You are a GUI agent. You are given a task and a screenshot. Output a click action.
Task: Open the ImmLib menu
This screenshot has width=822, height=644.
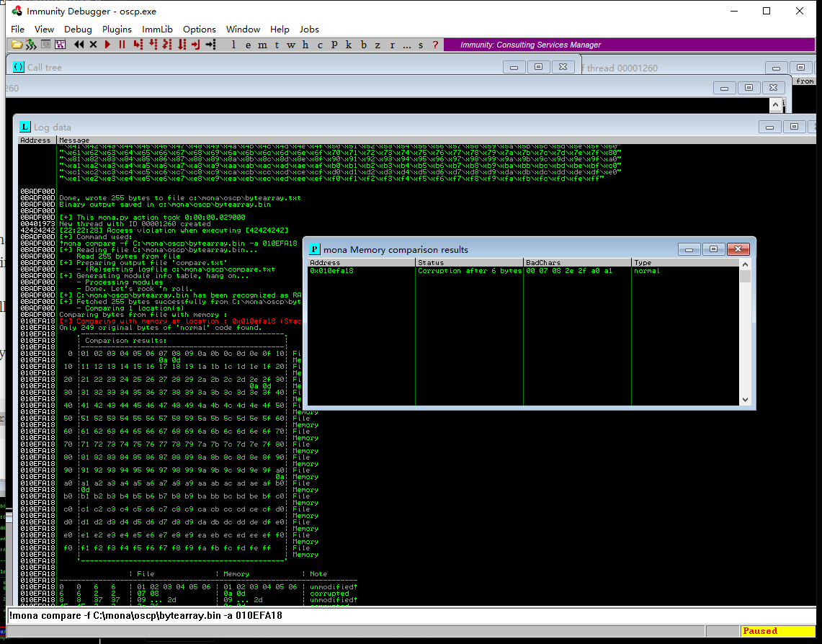pos(157,30)
